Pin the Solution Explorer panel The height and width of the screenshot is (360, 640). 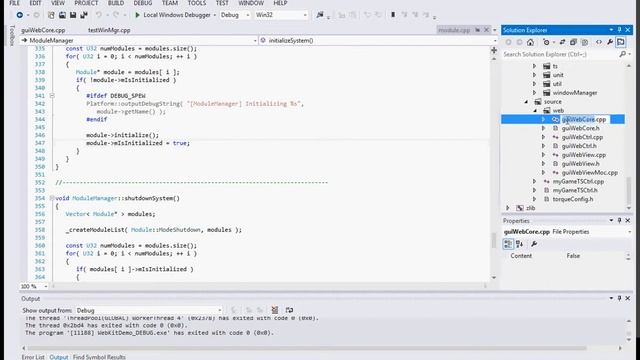619,30
